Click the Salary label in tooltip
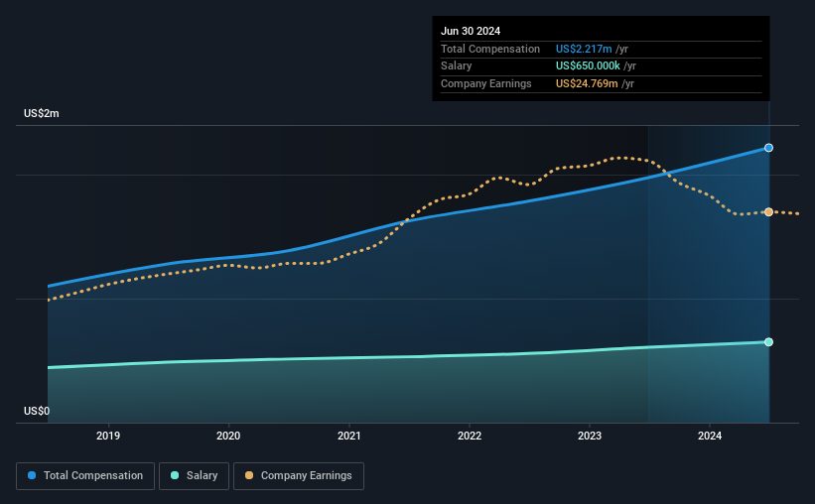815x504 pixels. (x=457, y=66)
